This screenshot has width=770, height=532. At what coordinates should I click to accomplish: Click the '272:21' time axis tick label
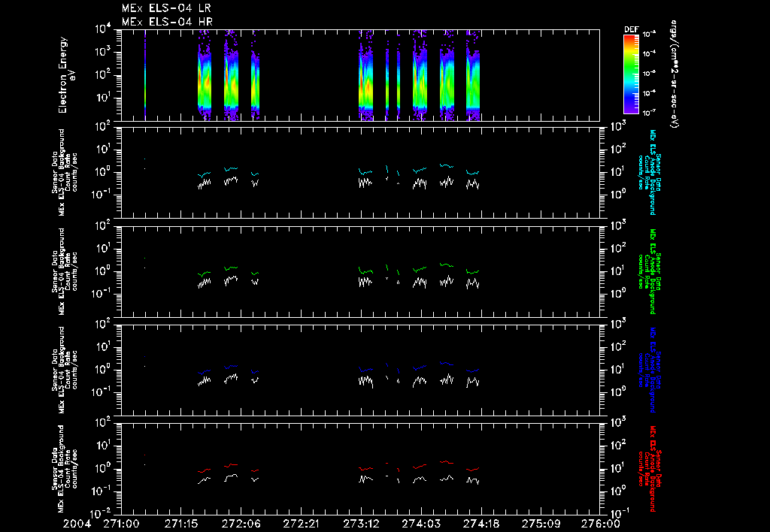click(x=302, y=524)
